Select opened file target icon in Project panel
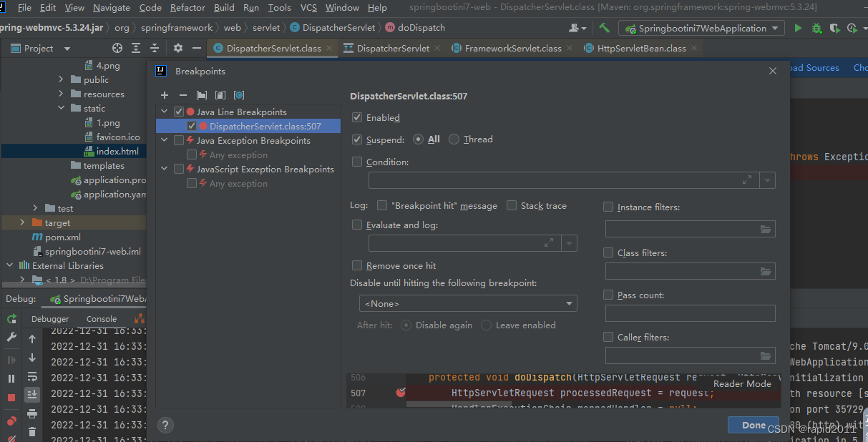Viewport: 868px width, 442px height. [x=117, y=48]
